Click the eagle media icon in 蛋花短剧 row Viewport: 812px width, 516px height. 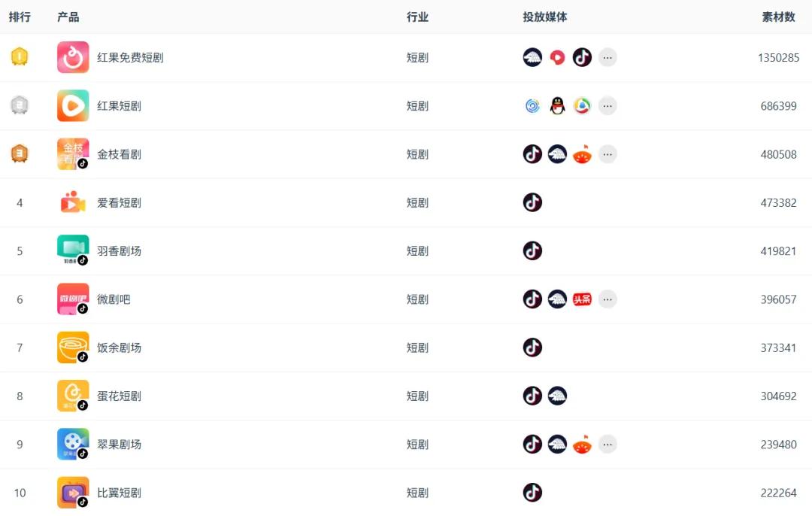coord(557,396)
